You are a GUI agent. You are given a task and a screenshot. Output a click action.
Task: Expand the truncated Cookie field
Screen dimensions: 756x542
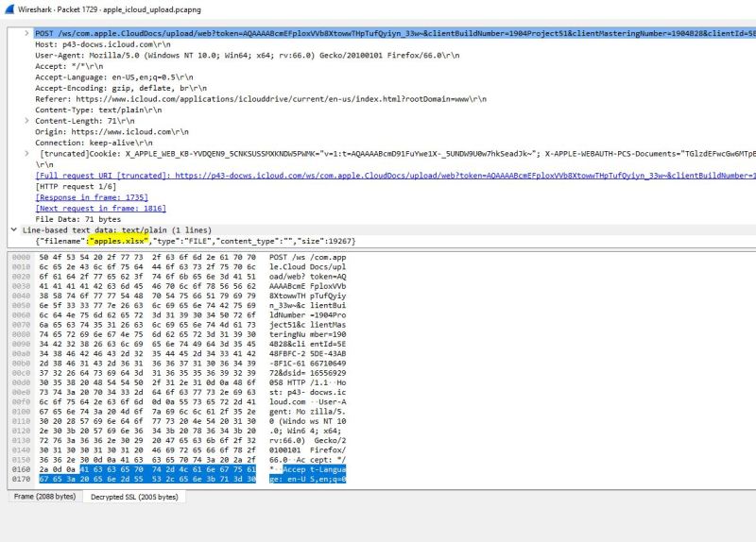tap(26, 153)
